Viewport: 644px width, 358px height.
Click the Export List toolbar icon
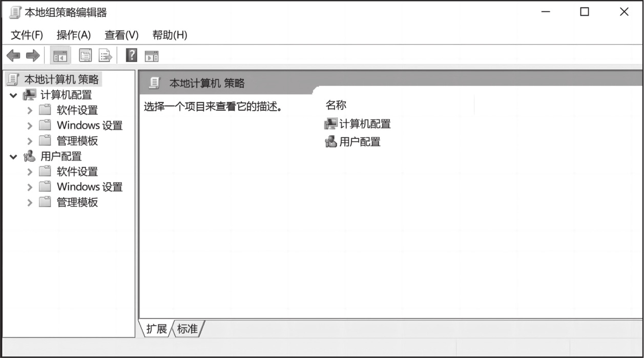(x=105, y=55)
